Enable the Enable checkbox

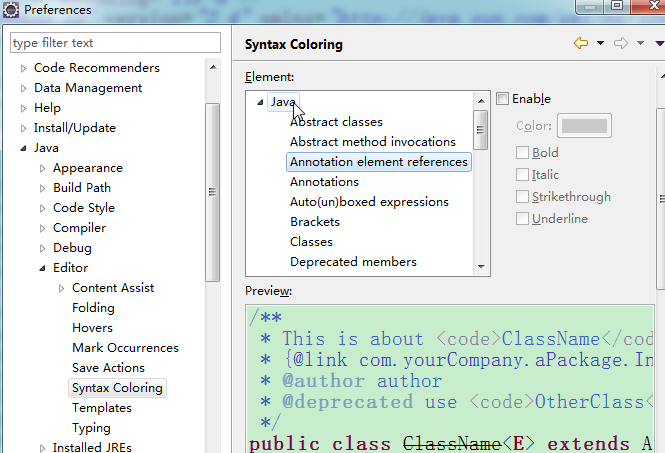[503, 99]
